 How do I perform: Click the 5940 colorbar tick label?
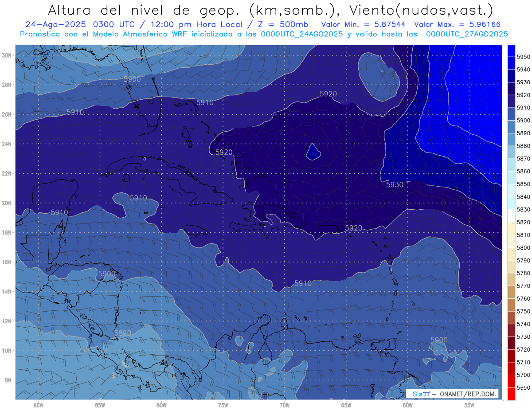click(x=523, y=70)
